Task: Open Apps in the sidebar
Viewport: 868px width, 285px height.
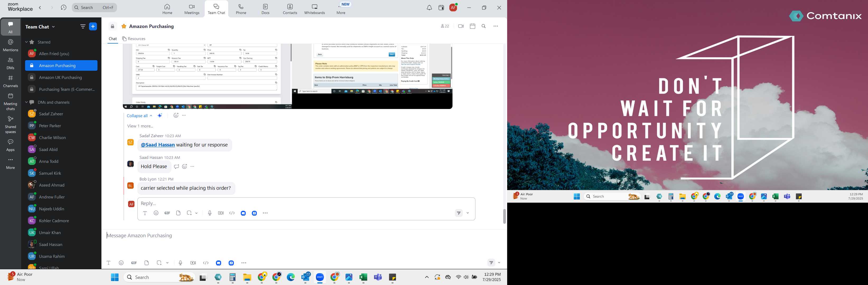Action: click(11, 145)
